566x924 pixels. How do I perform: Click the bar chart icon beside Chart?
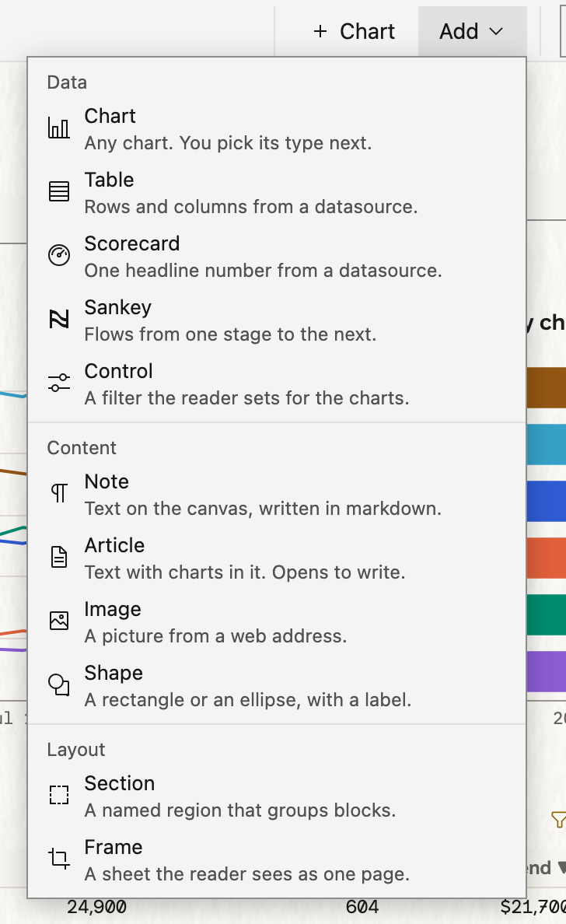[59, 128]
